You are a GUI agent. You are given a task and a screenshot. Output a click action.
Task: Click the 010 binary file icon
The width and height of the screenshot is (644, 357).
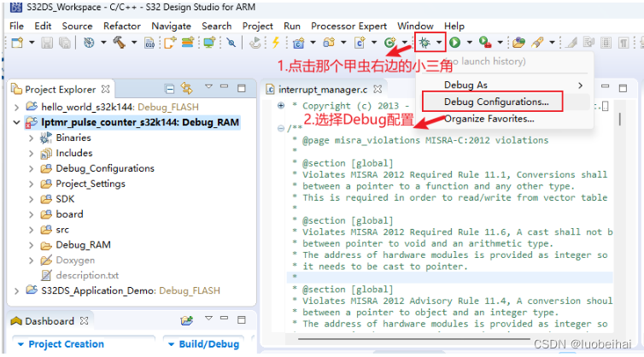click(x=149, y=43)
